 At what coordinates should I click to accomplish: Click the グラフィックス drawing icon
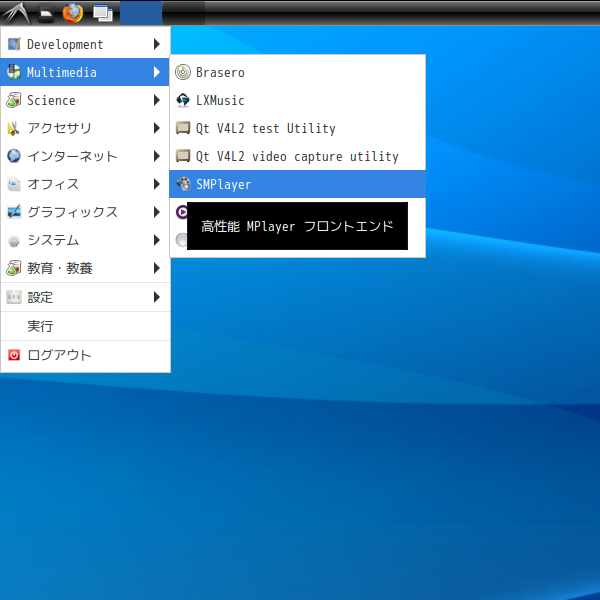pyautogui.click(x=14, y=212)
